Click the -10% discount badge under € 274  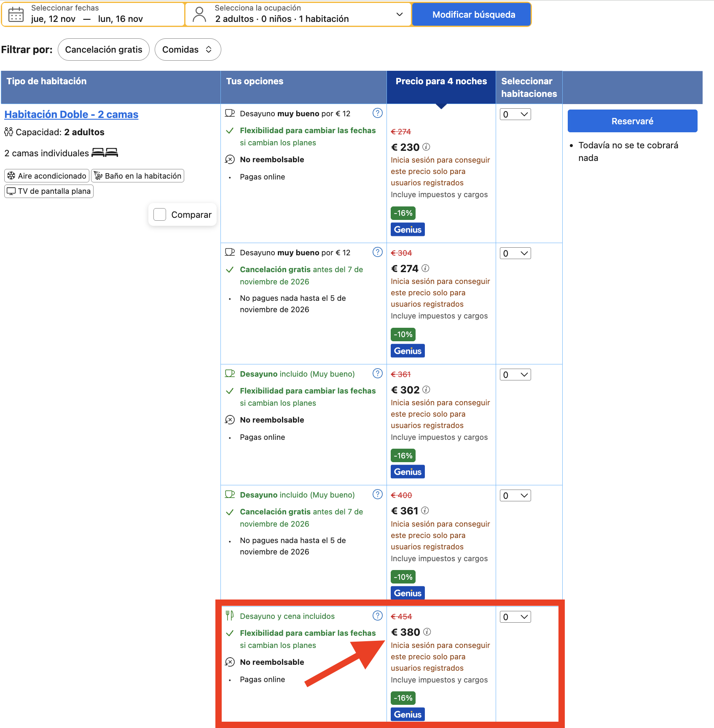(403, 335)
